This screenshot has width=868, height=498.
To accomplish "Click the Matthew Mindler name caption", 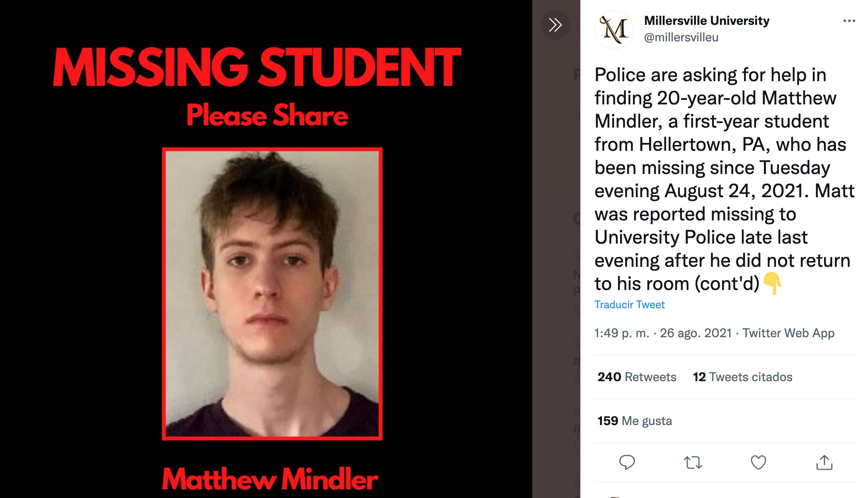I will coord(270,479).
